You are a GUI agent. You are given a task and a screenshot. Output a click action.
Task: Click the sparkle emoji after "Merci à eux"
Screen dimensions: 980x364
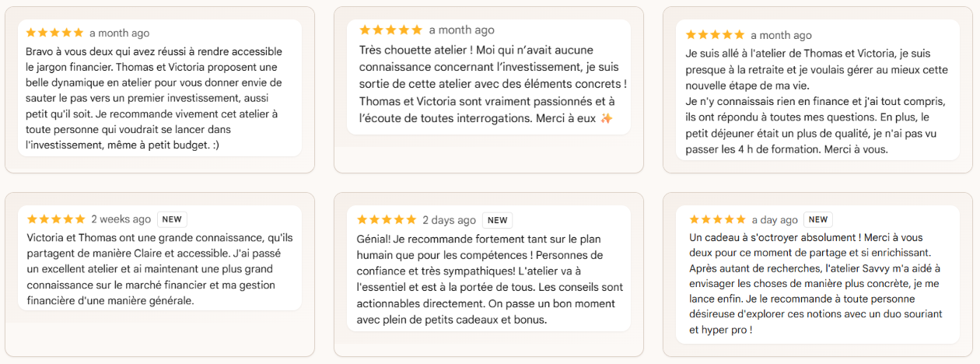607,118
